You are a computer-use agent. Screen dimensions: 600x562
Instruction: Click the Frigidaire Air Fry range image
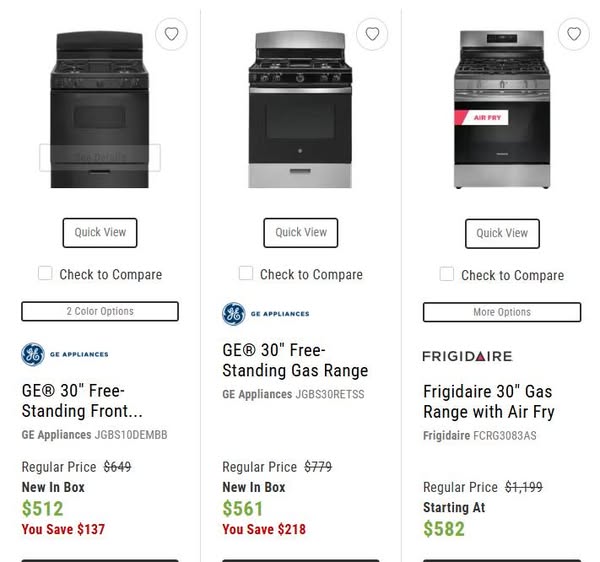[x=502, y=110]
